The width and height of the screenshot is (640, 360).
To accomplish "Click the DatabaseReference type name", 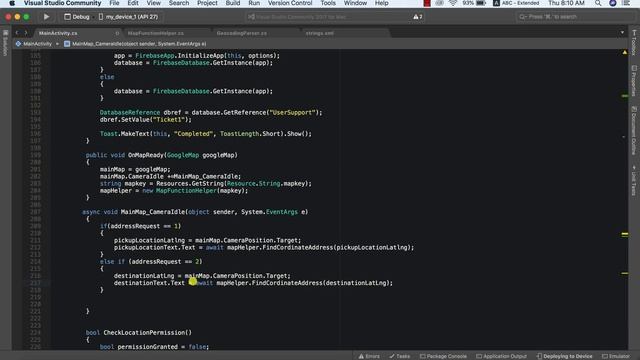I will coord(130,113).
